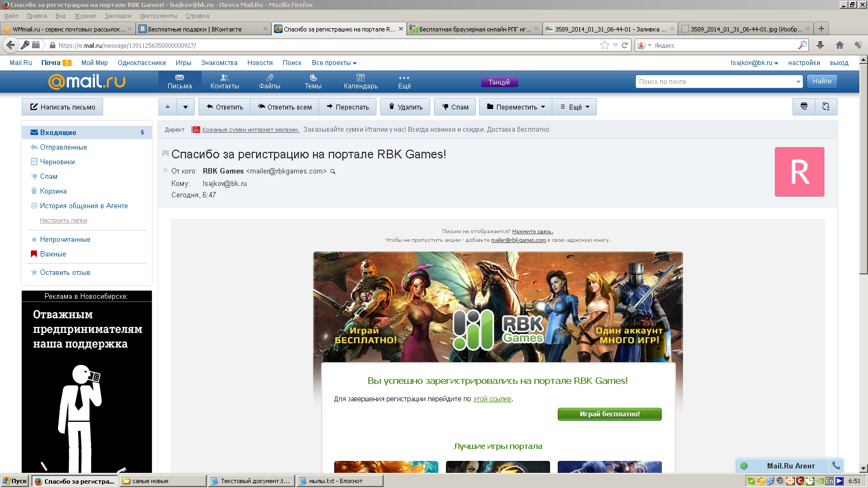Click the green Играй бесплатно! button
This screenshot has height=488, width=868.
(610, 414)
